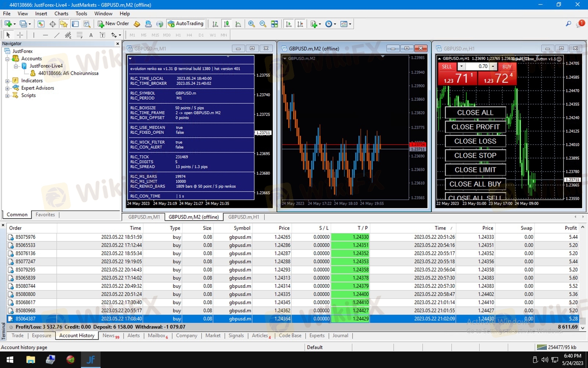Zoom out of the chart
Screen dimensions: 588x368
coord(263,24)
